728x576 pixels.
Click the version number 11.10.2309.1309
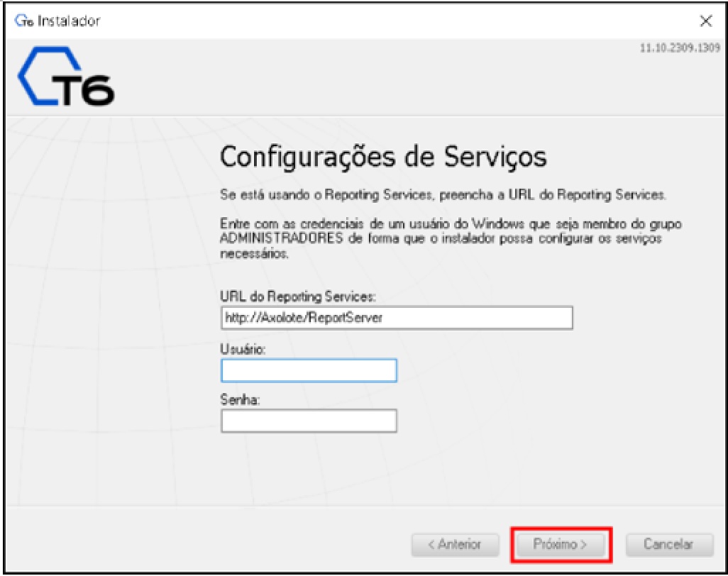click(x=680, y=48)
